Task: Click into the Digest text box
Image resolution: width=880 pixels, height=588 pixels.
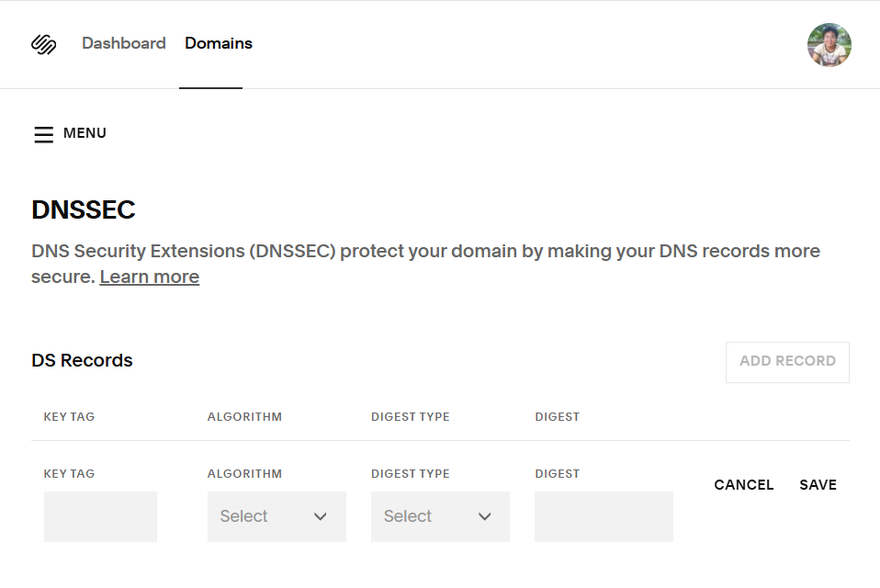Action: coord(604,516)
